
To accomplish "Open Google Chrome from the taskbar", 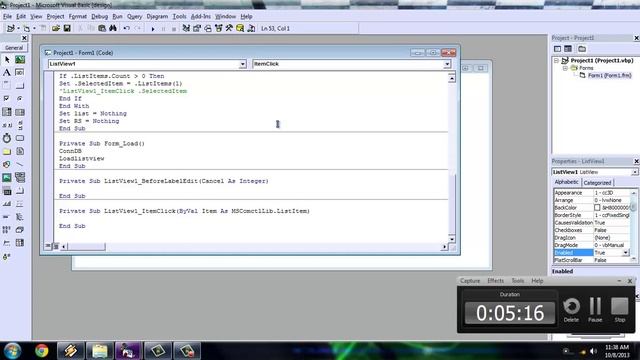I will [41, 351].
